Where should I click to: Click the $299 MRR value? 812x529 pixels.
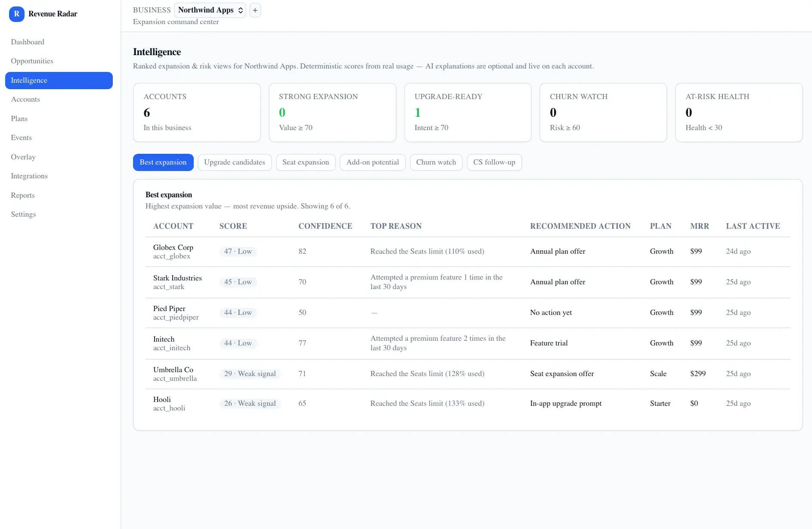pyautogui.click(x=698, y=374)
